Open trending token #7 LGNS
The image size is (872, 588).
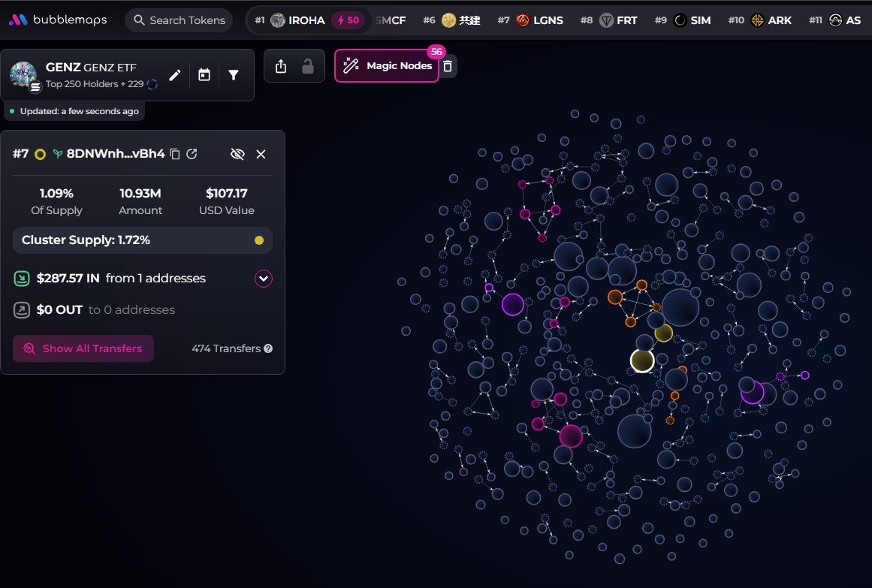(x=530, y=20)
